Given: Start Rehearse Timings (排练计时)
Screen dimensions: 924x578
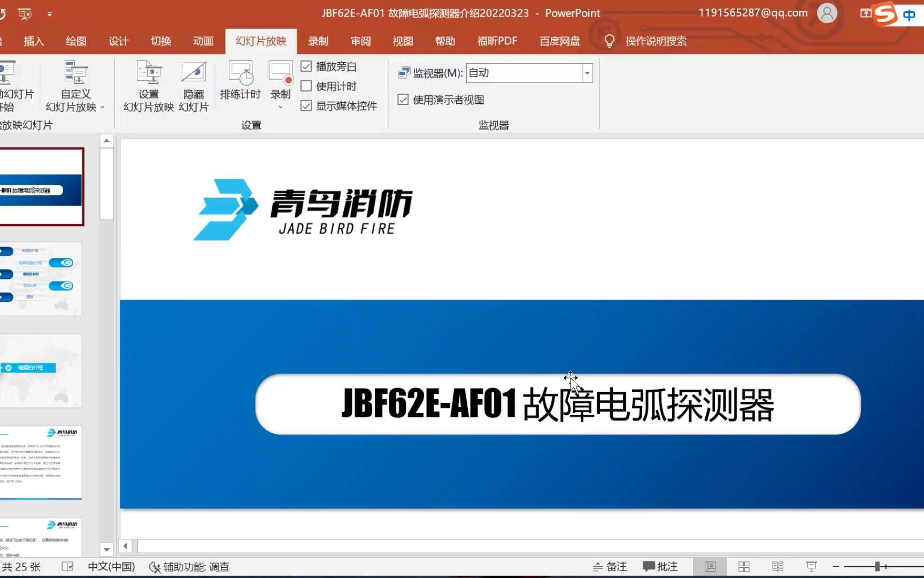Looking at the screenshot, I should pyautogui.click(x=240, y=80).
